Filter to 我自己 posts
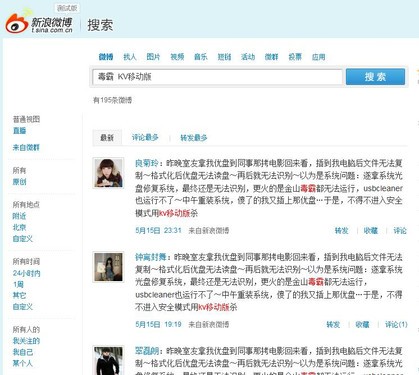Screen dimensions: 419x375 click(23, 352)
